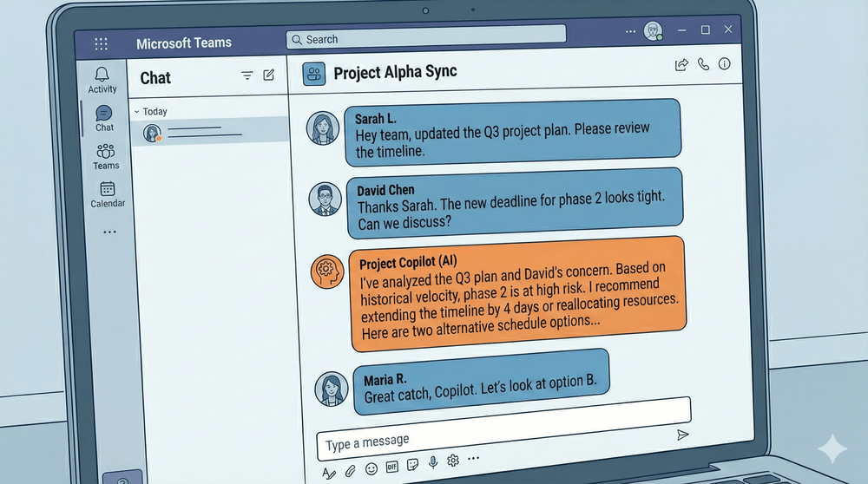Open the emoji picker below message box

372,469
